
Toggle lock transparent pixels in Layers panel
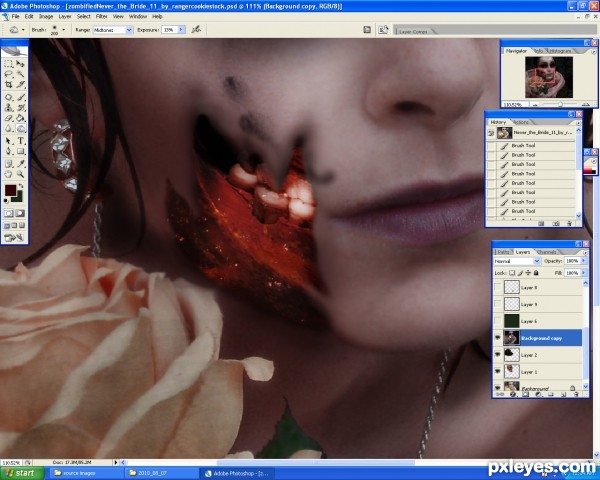coord(512,273)
